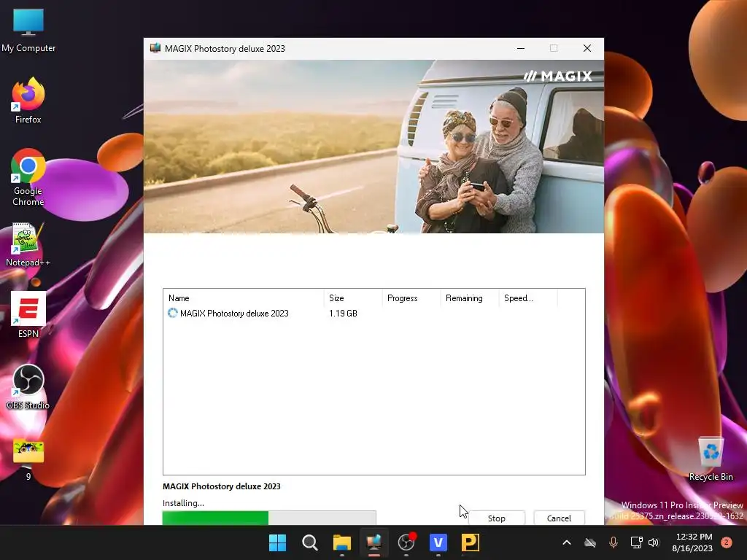The image size is (747, 560).
Task: Open the My Computer desktop icon
Action: (28, 29)
